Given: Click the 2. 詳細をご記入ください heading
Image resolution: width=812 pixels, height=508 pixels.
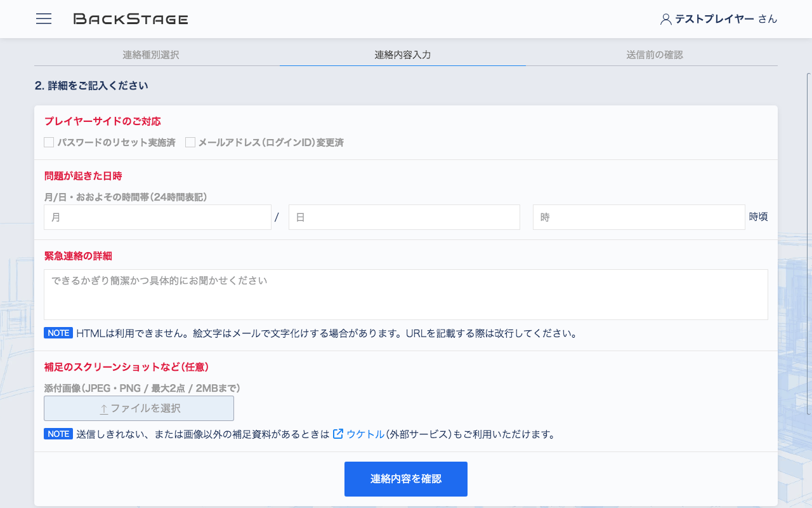Looking at the screenshot, I should [91, 85].
